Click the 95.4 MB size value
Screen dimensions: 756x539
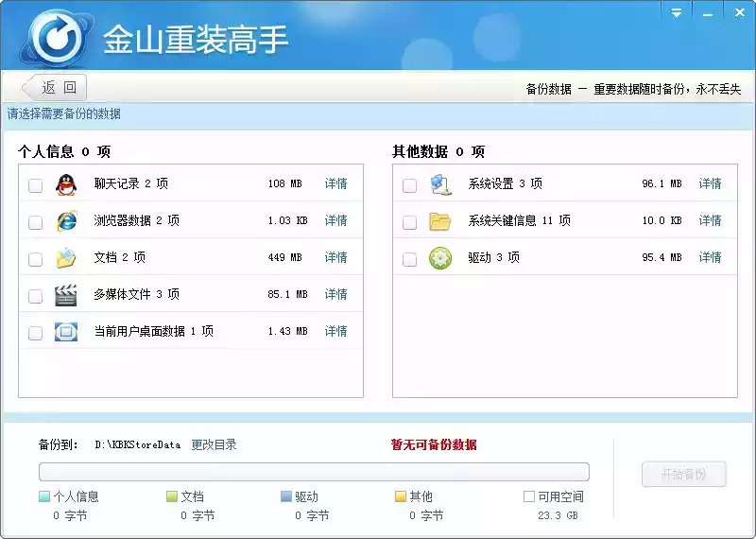point(662,257)
